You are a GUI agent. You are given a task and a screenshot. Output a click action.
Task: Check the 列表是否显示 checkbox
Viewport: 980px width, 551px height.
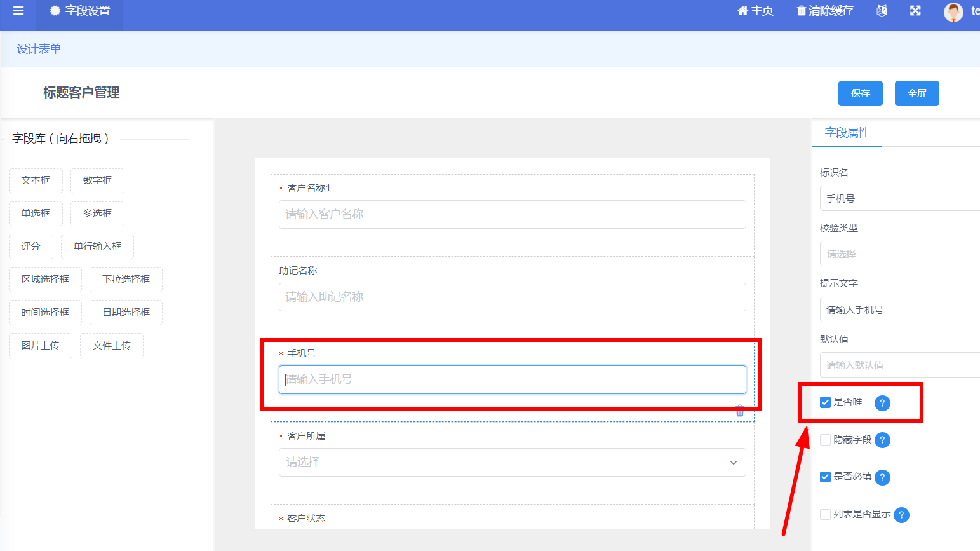825,514
